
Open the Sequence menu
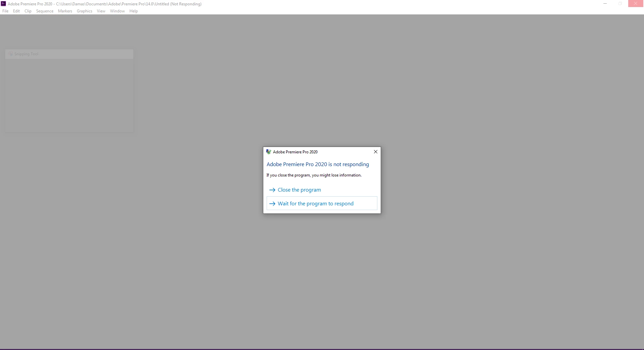(x=45, y=11)
